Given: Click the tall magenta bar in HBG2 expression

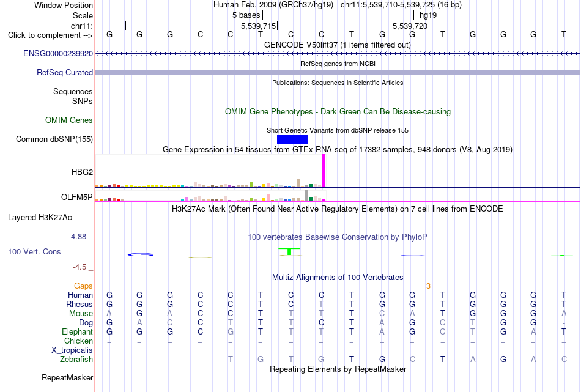Looking at the screenshot, I should pyautogui.click(x=324, y=171).
